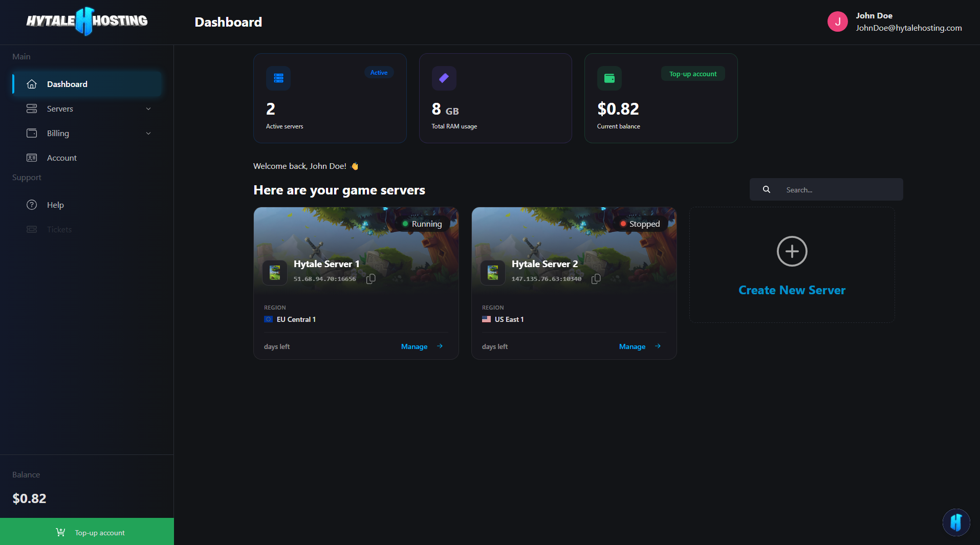Screen dimensions: 980x545
Task: Click the shopping cart icon
Action: point(60,532)
